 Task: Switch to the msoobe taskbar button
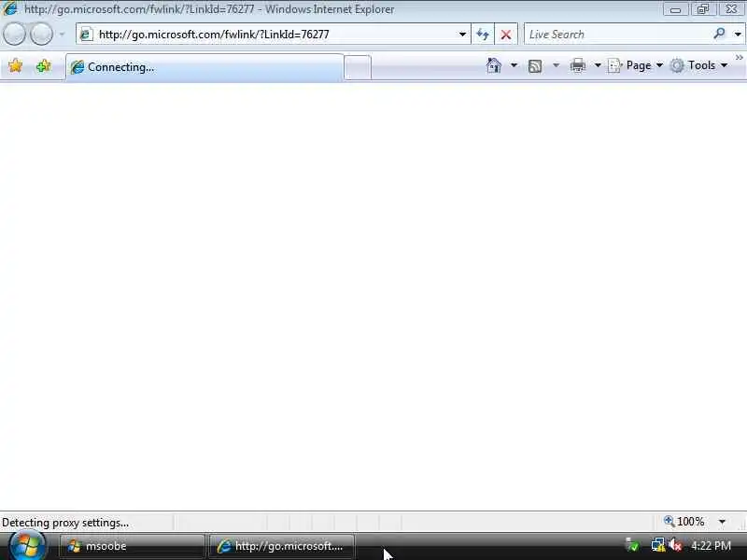pos(132,546)
